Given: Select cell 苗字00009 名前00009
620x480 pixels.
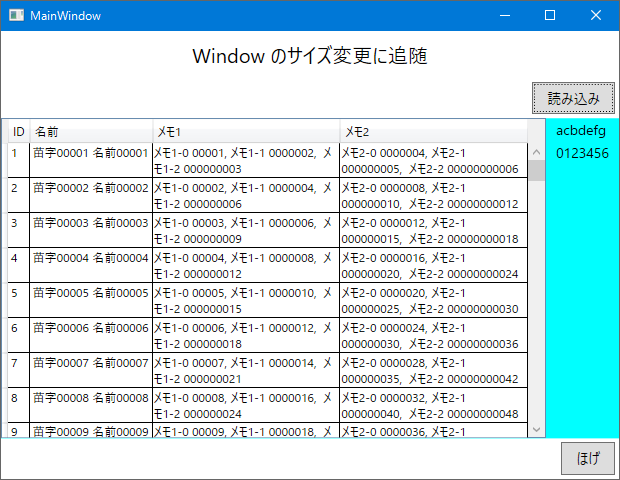Looking at the screenshot, I should click(91, 431).
